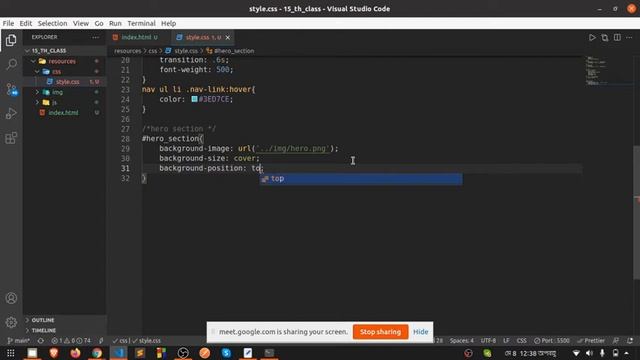Image resolution: width=640 pixels, height=360 pixels.
Task: Open Sublime Text from the taskbar
Action: tap(140, 353)
